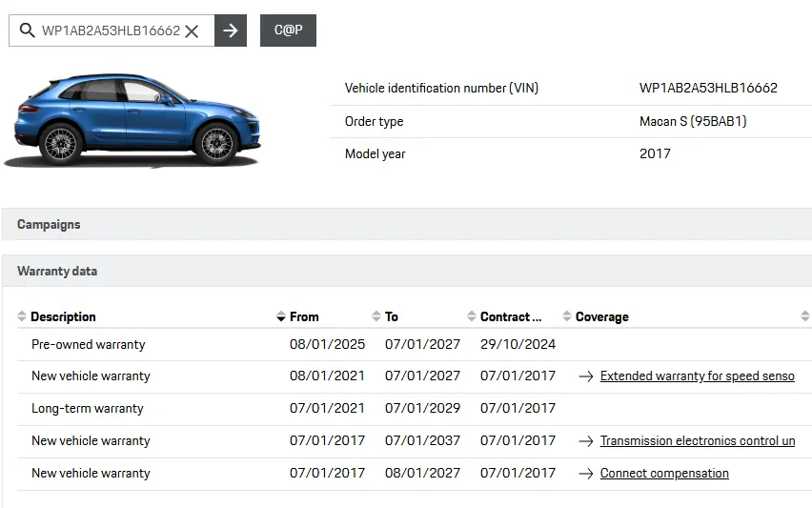
Task: Clear the VIN search field with X
Action: coord(192,31)
